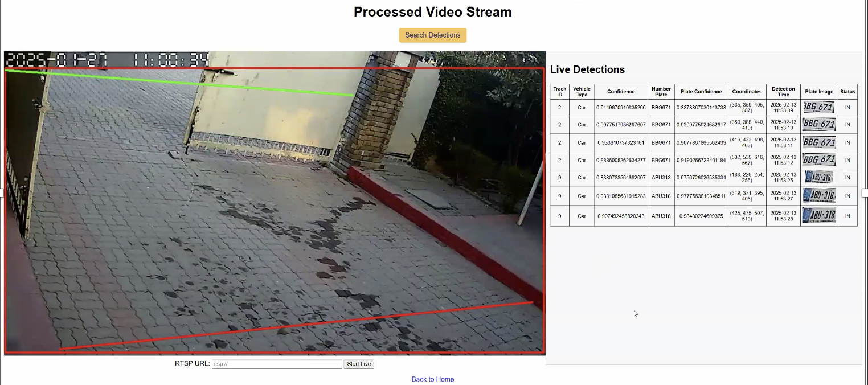Open the Back to Home link

pyautogui.click(x=432, y=379)
